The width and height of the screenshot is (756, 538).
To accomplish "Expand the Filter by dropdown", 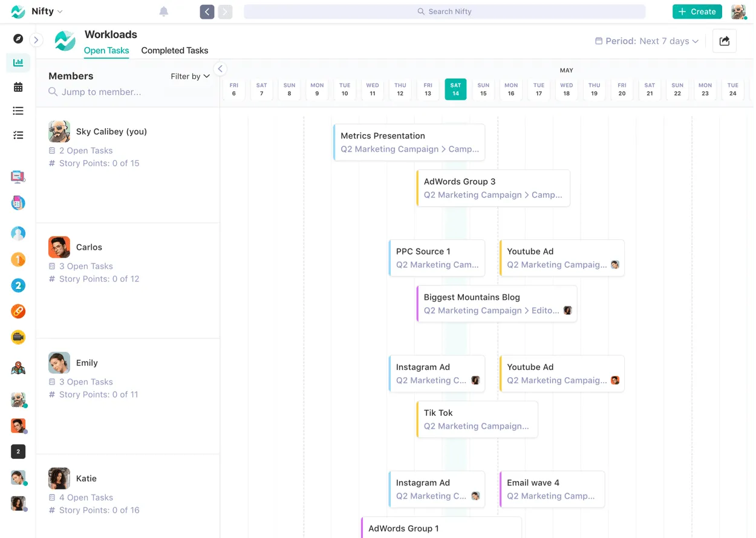I will tap(189, 76).
